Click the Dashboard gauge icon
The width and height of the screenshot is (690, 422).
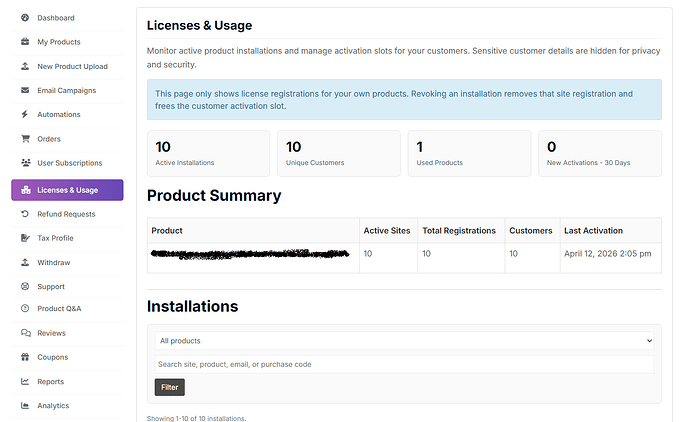[25, 18]
